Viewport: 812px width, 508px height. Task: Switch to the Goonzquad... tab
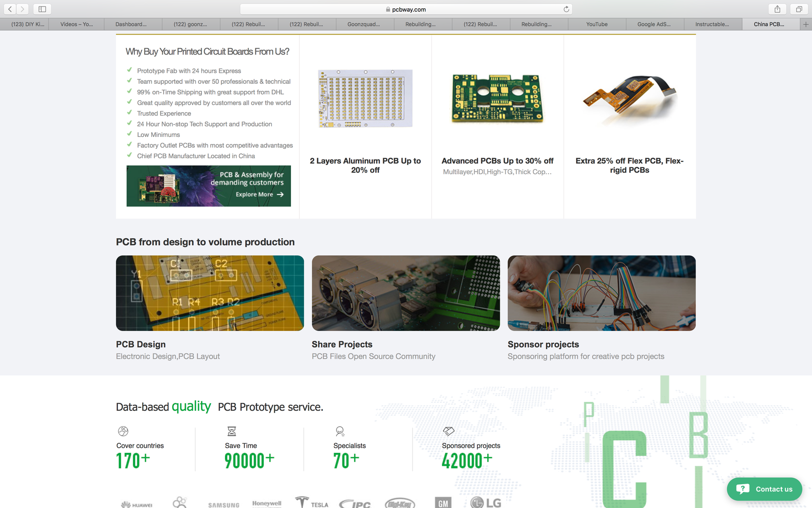[x=364, y=24]
